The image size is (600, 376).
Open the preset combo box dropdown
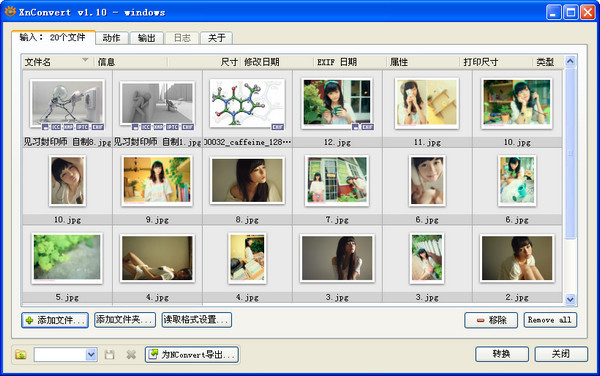[91, 355]
